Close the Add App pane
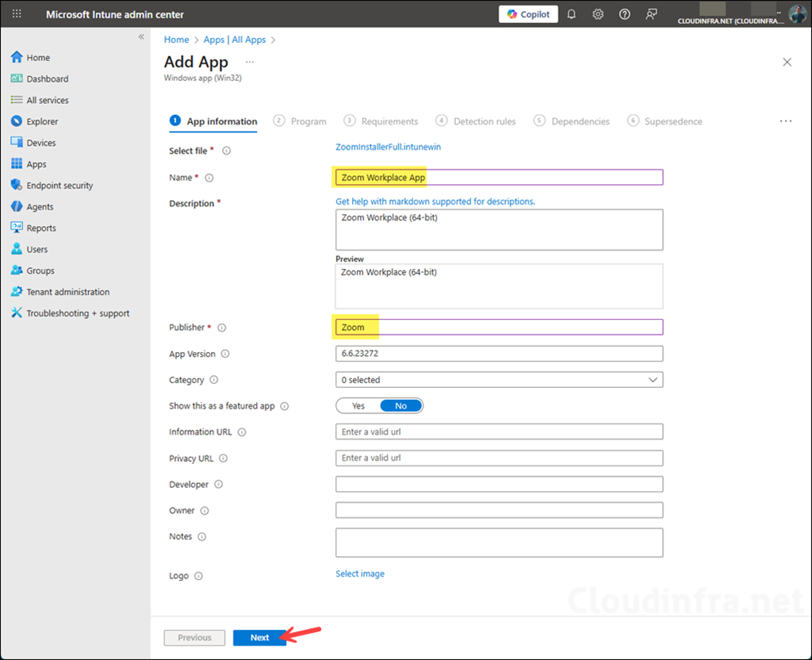The width and height of the screenshot is (812, 660). [x=787, y=62]
